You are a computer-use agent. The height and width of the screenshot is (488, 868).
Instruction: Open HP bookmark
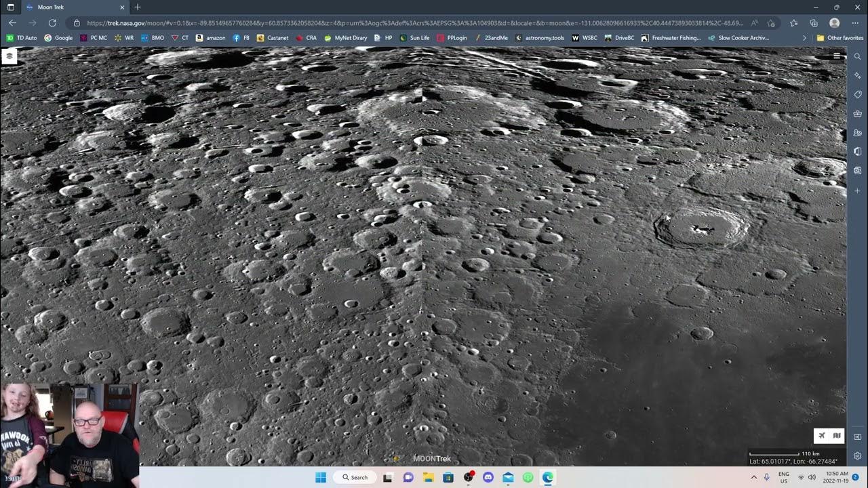pyautogui.click(x=383, y=38)
